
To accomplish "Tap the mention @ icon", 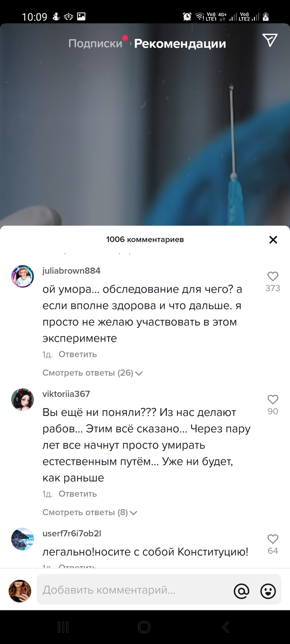I will 242,591.
